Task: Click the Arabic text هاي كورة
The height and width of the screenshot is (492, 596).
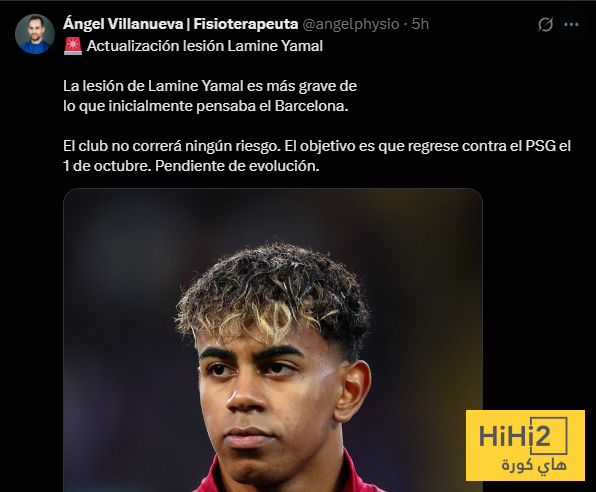Action: tap(534, 465)
